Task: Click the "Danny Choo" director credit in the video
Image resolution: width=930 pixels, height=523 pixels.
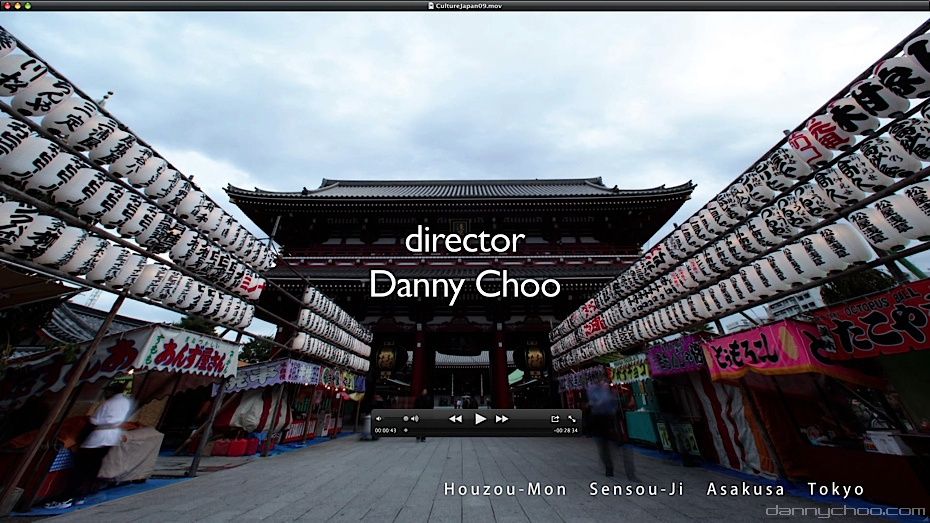Action: click(464, 285)
